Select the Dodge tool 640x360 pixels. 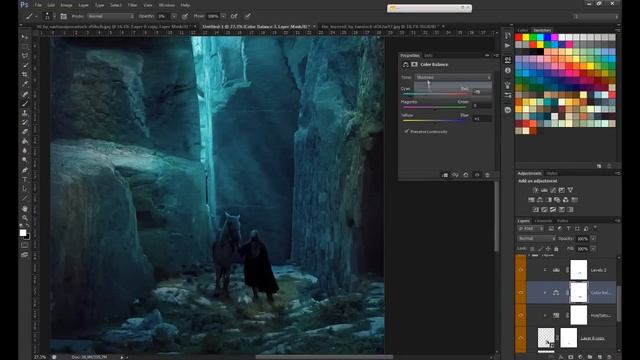tap(25, 160)
